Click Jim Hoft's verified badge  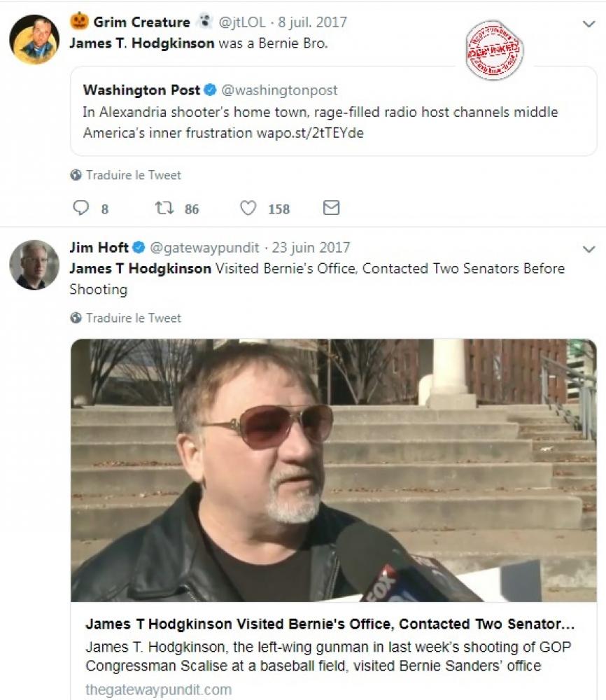coord(139,248)
